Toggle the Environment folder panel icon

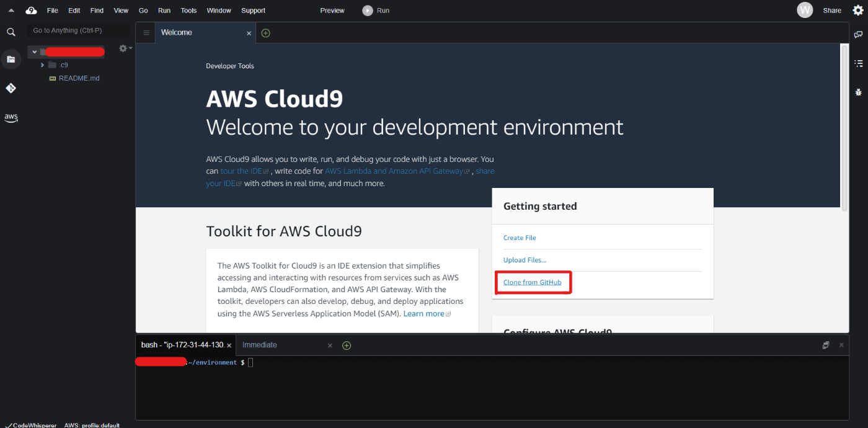pos(11,60)
